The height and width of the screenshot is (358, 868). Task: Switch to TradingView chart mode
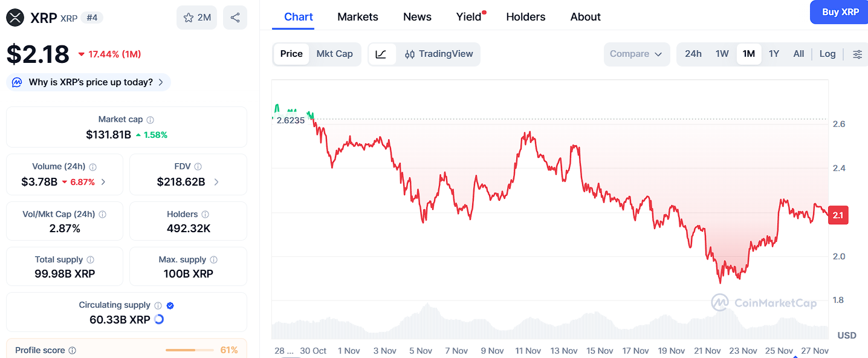point(439,54)
